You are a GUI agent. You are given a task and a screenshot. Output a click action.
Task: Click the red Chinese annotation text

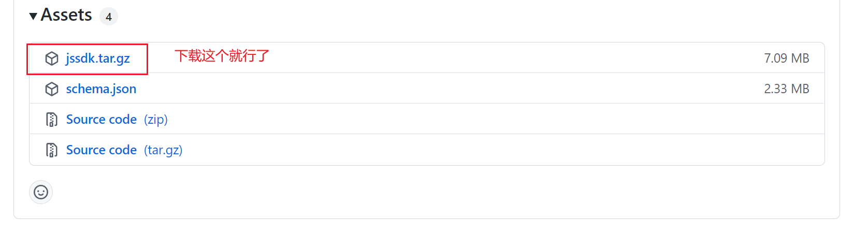click(222, 56)
